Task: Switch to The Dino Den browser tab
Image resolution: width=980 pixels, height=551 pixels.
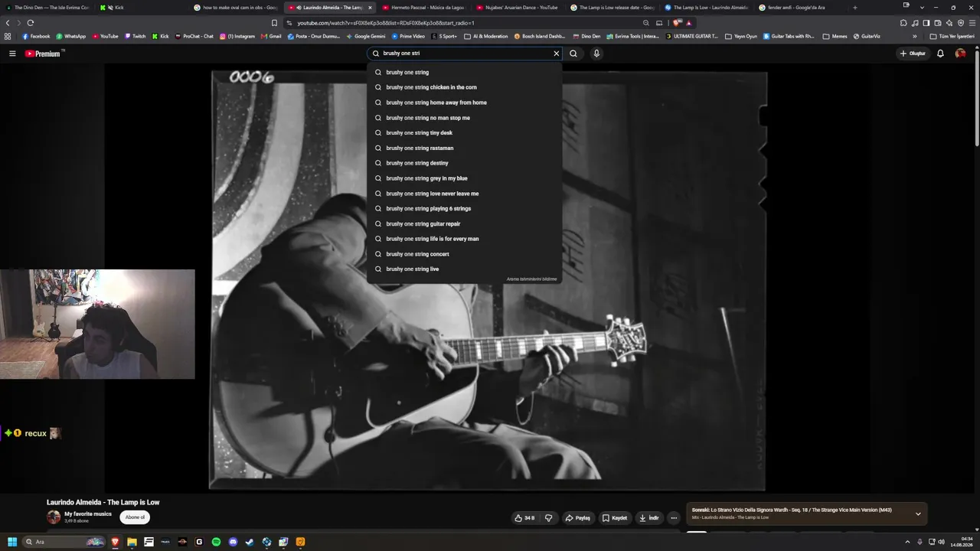Action: 47,8
